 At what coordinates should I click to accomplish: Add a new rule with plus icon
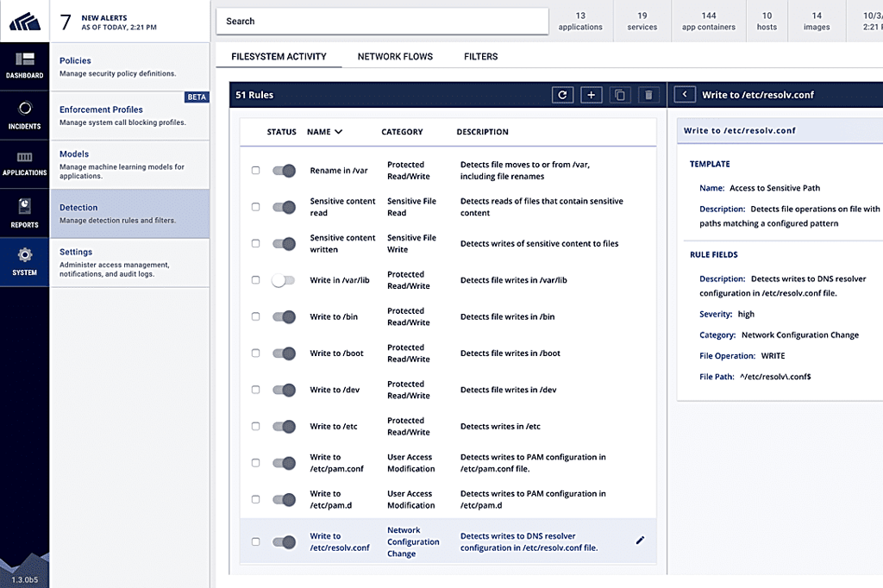[592, 95]
